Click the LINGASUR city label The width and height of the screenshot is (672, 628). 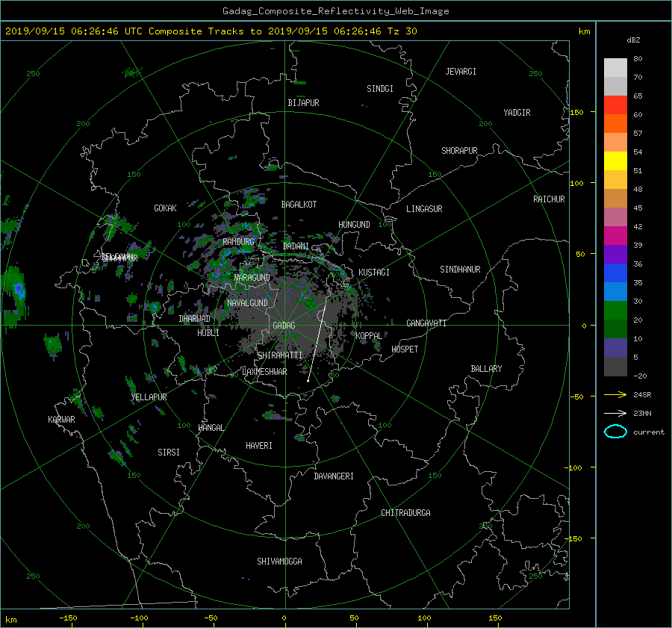pos(424,209)
